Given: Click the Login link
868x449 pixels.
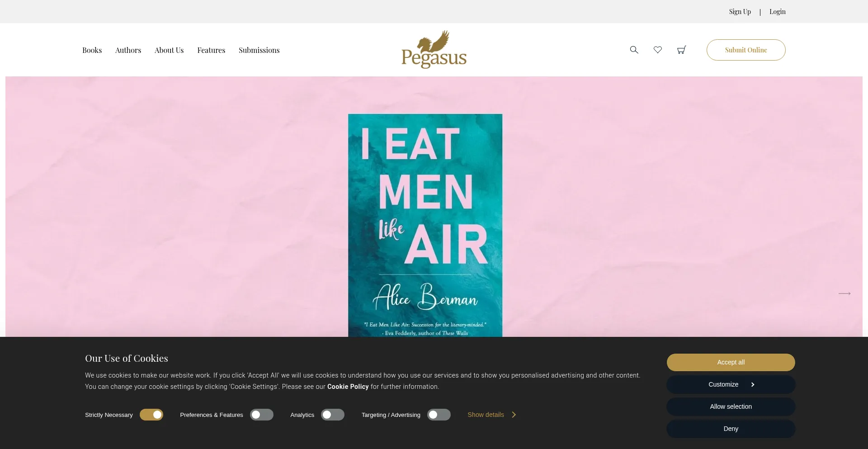Looking at the screenshot, I should (x=778, y=12).
